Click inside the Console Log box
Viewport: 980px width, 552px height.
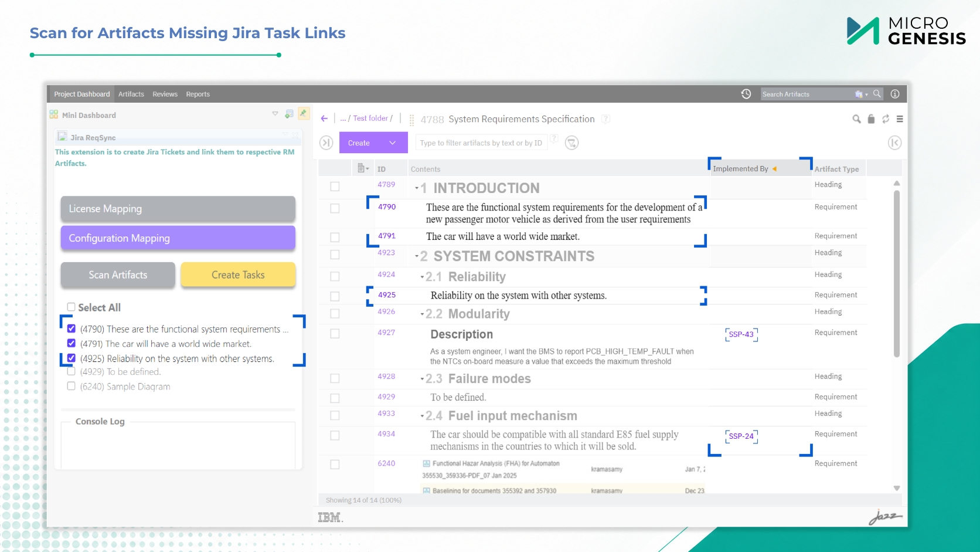[178, 445]
